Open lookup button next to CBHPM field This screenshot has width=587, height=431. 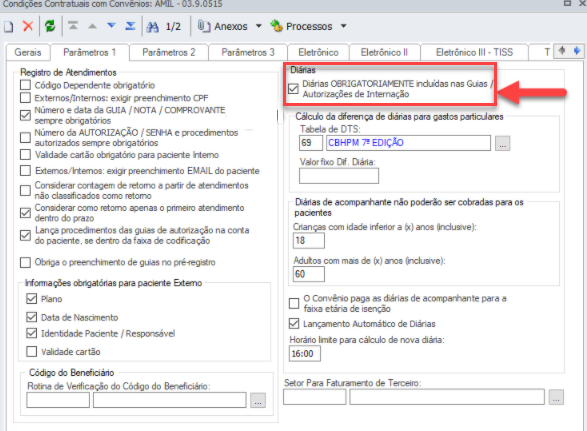click(502, 143)
